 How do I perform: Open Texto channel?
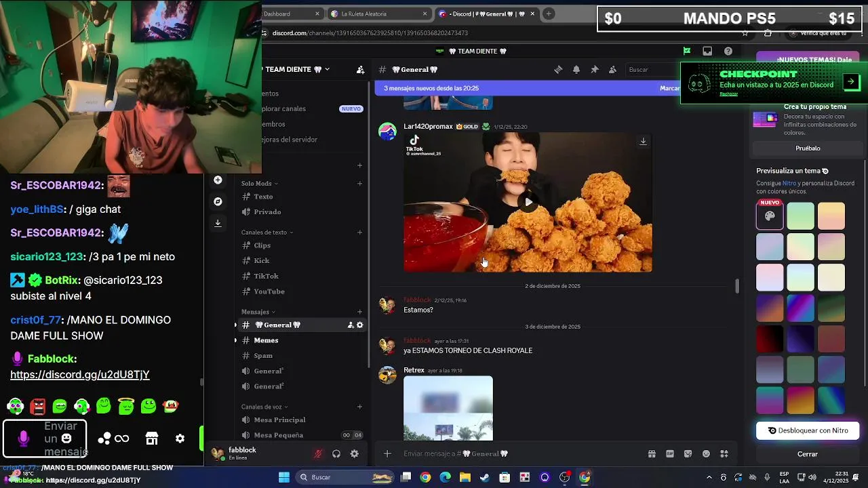click(x=302, y=197)
